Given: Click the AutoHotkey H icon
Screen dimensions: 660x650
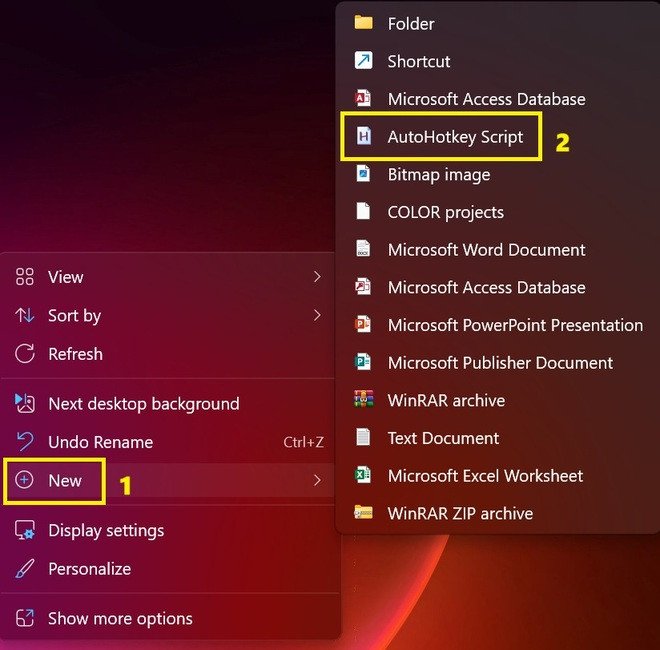Looking at the screenshot, I should coord(363,136).
